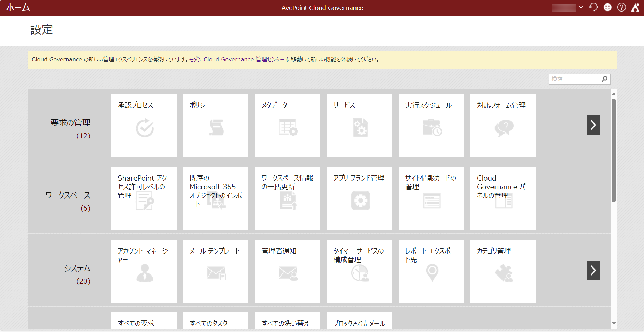
Task: Show more 要求の管理 tiles with arrow
Action: click(593, 124)
